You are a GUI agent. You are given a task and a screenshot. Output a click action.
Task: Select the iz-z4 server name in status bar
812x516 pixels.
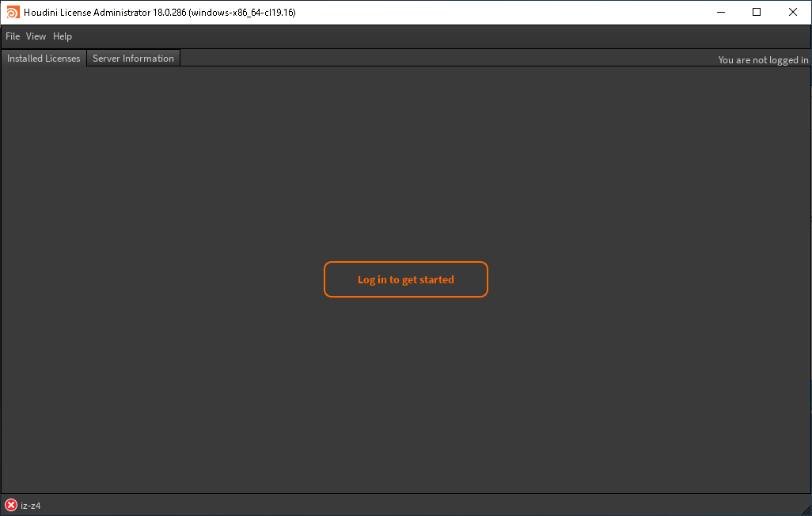pos(31,506)
